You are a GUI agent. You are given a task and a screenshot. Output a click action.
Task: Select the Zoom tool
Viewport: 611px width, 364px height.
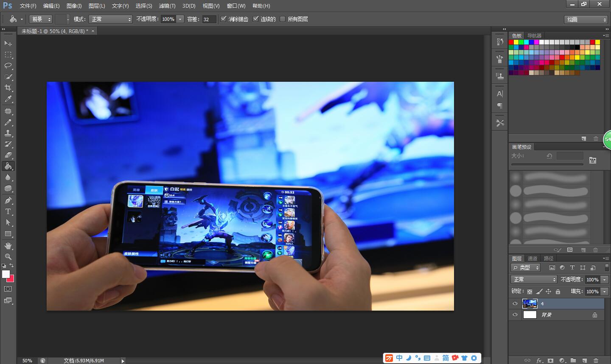[x=8, y=257]
